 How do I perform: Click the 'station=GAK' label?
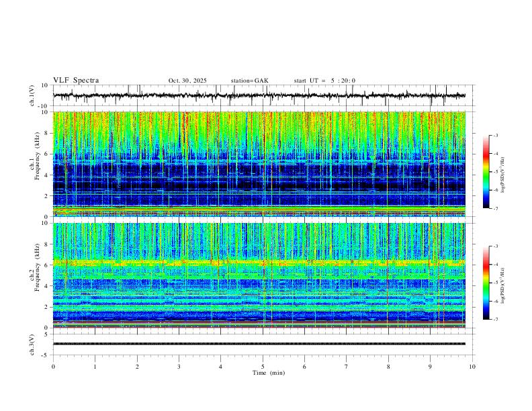pos(249,81)
